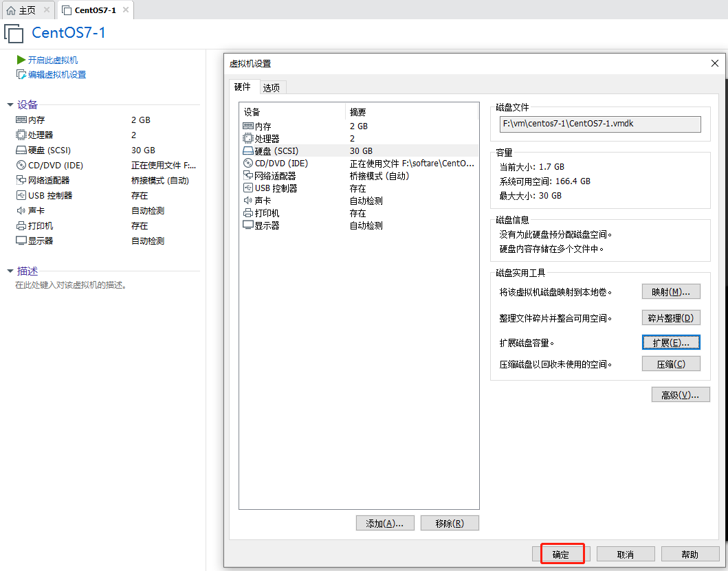The height and width of the screenshot is (571, 728).
Task: Select the 硬件 tab in the settings dialog
Action: [243, 87]
